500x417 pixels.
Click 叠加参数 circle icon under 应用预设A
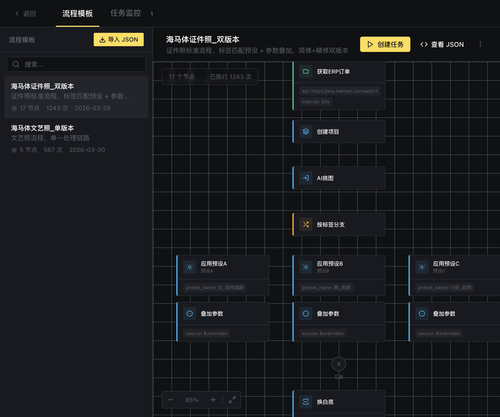(190, 314)
